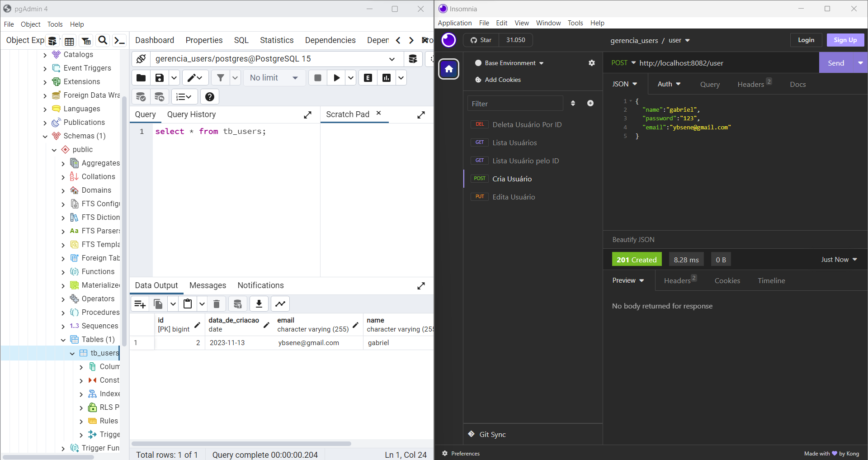Download query results with the download icon
This screenshot has width=868, height=460.
[259, 304]
